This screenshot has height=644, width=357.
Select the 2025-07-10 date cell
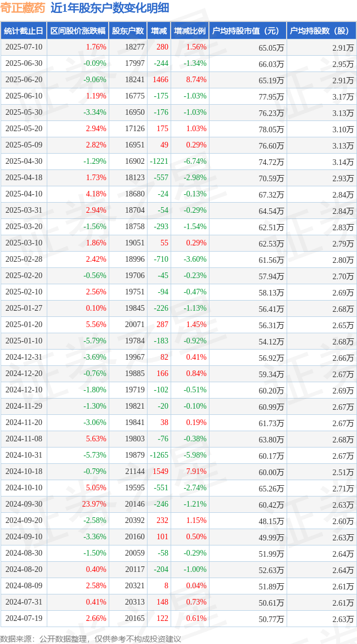[x=24, y=47]
